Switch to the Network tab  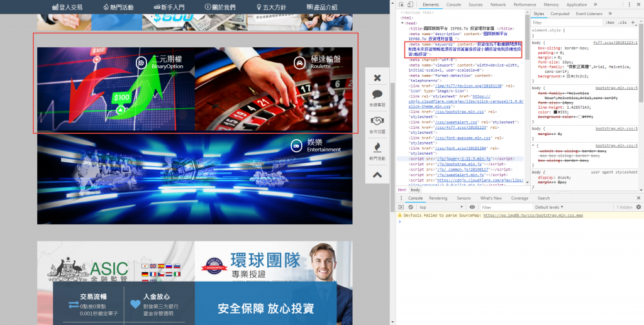tap(497, 4)
